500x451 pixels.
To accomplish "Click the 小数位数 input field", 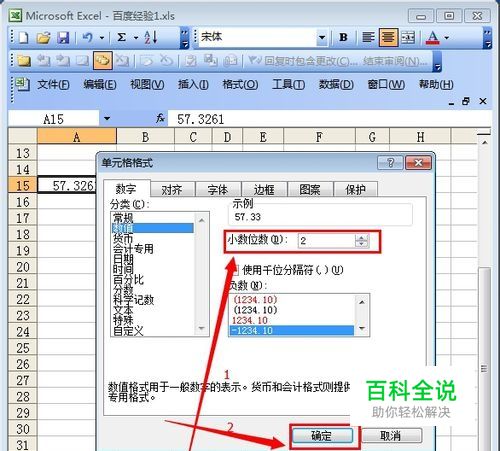I will pos(326,240).
